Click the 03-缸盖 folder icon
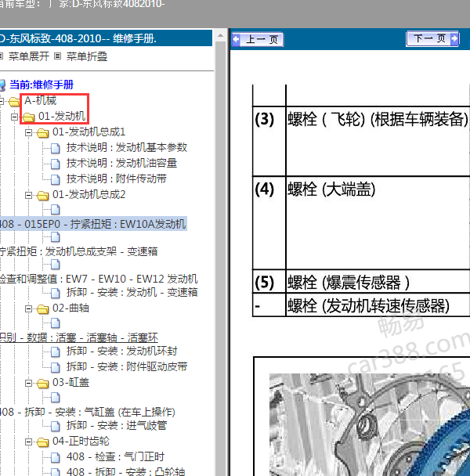The width and height of the screenshot is (470, 476). click(x=42, y=384)
